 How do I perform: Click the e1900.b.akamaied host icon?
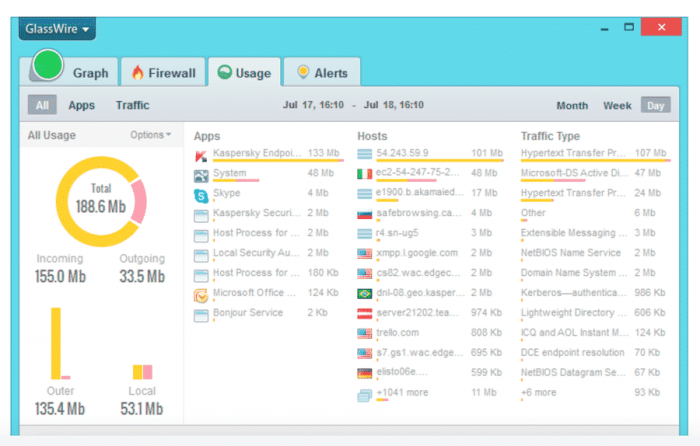[365, 194]
